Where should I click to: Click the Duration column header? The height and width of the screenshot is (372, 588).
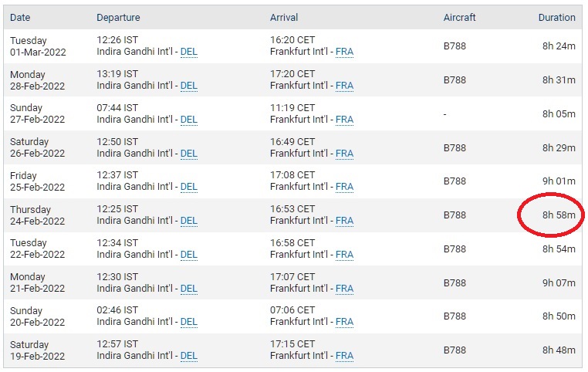point(557,18)
